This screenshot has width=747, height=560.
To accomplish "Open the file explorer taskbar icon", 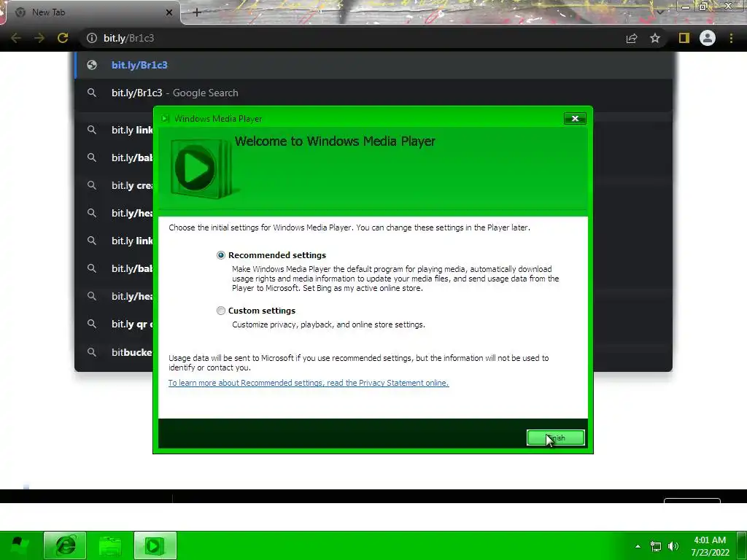I will (109, 545).
